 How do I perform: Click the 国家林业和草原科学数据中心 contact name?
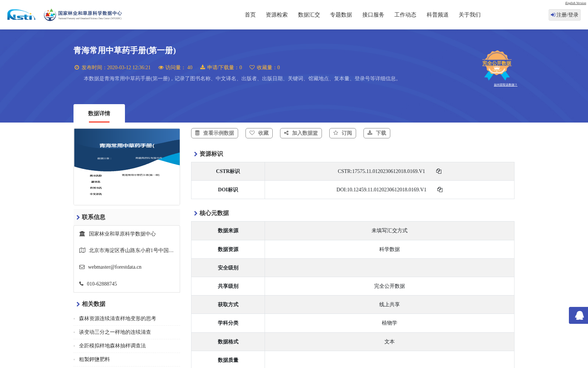point(122,234)
